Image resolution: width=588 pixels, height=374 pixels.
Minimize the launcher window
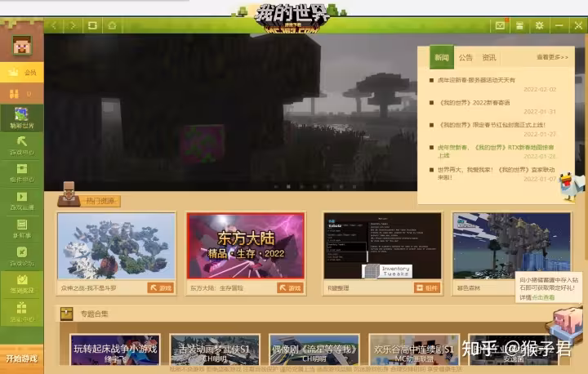pos(559,25)
